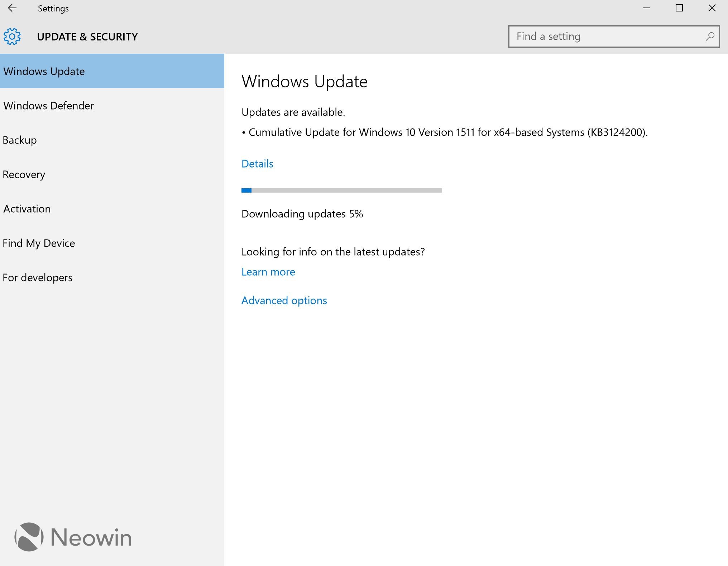
Task: Open Find My Device section
Action: [x=112, y=243]
